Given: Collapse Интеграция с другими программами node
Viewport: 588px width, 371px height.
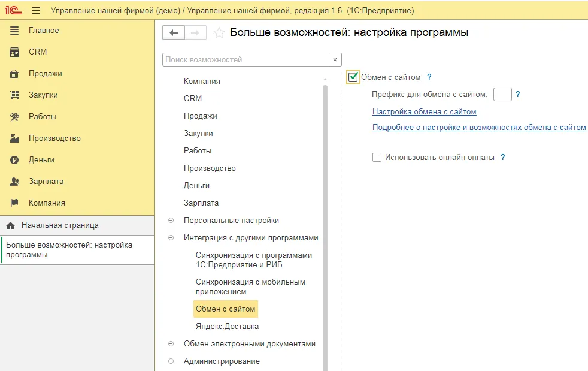Looking at the screenshot, I should pyautogui.click(x=171, y=238).
